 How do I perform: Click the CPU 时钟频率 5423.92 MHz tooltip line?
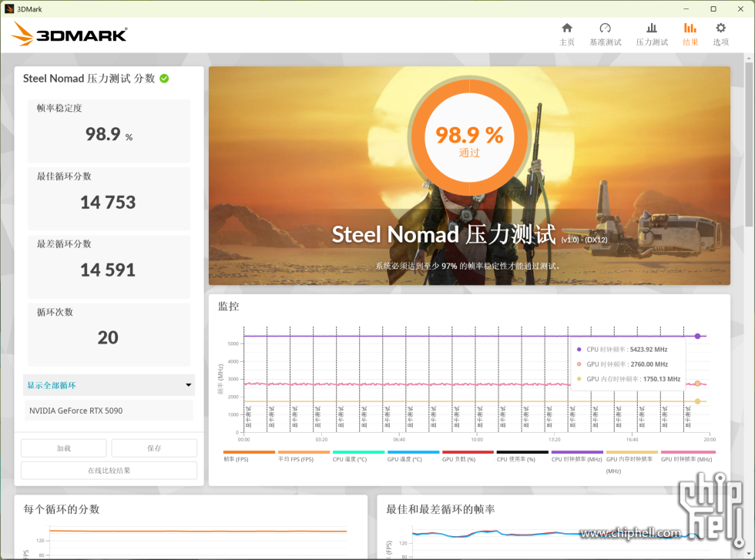tap(622, 350)
